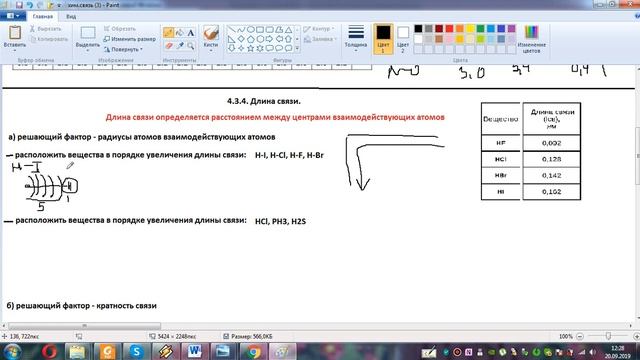The width and height of the screenshot is (640, 360).
Task: Click table cell showing 0,142
Action: pos(551,176)
